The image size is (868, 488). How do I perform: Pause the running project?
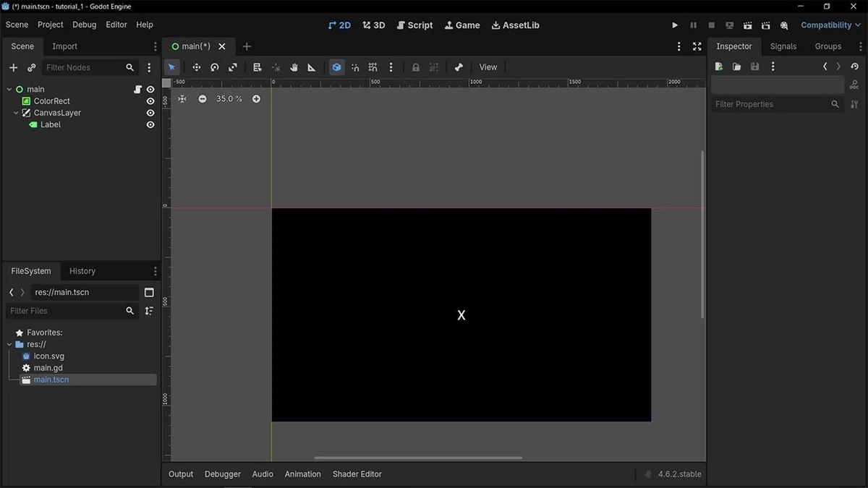(x=693, y=25)
